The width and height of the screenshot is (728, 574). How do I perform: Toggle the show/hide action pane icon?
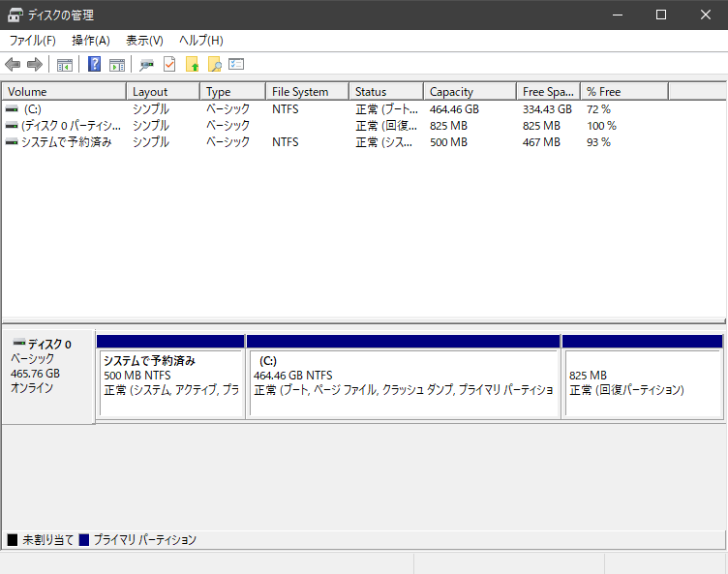pos(117,65)
